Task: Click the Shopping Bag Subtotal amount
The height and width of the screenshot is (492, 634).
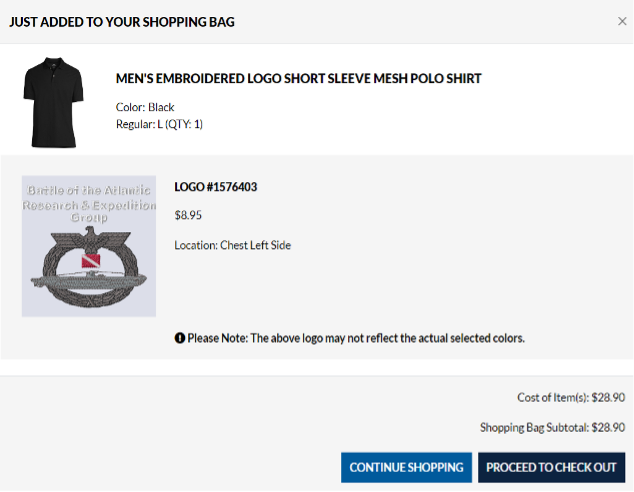Action: click(608, 427)
